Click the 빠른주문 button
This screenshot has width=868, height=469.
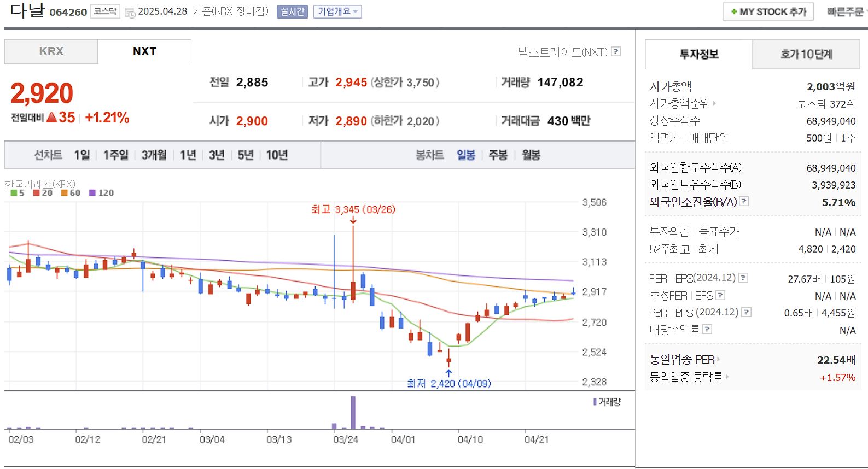[x=845, y=11]
